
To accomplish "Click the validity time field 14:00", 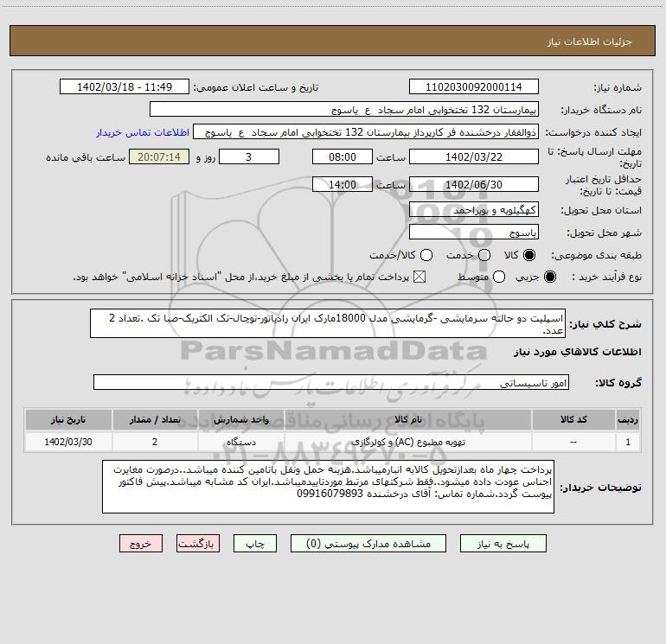I will pos(343,184).
